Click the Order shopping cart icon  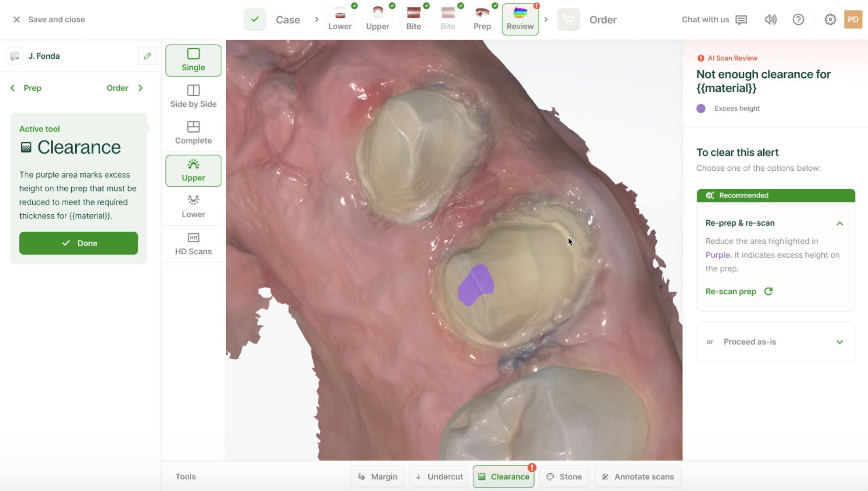point(568,19)
